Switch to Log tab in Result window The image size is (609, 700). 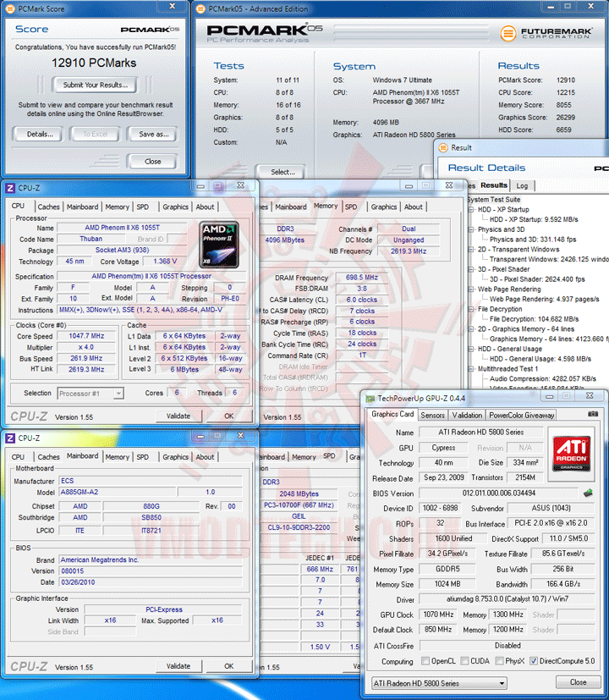522,185
